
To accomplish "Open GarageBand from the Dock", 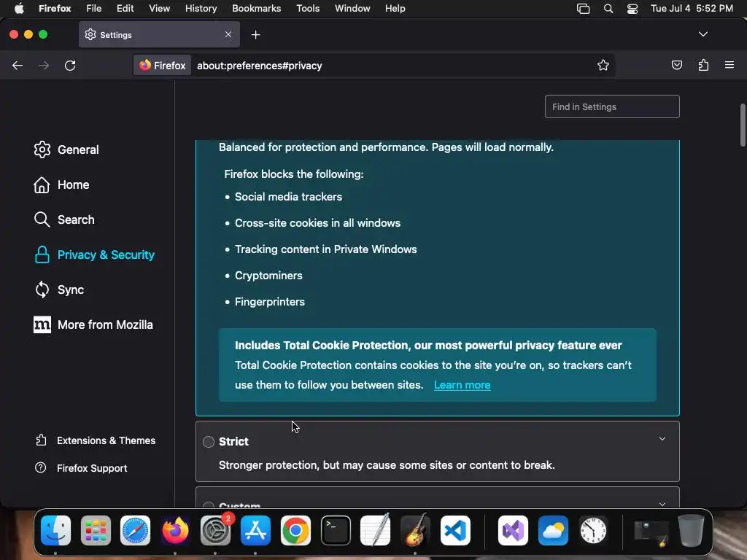I will pos(415,530).
